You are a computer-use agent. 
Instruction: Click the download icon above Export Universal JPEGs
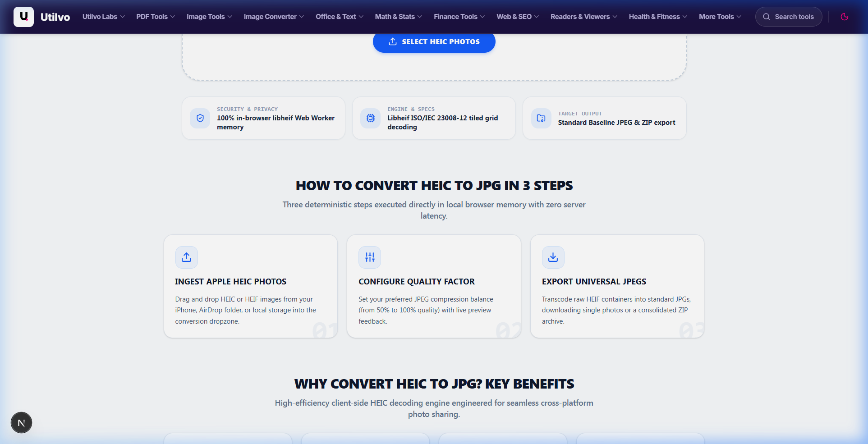(553, 257)
